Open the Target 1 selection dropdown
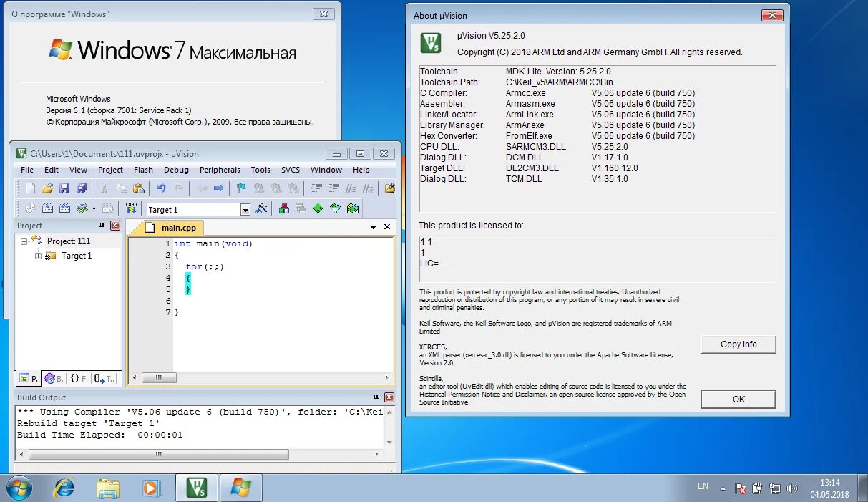The image size is (868, 502). tap(245, 209)
